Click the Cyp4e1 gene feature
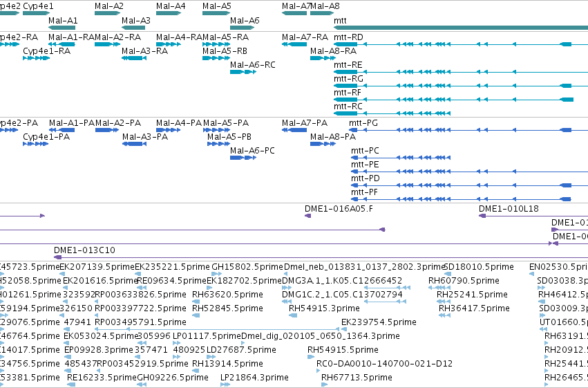 37,13
